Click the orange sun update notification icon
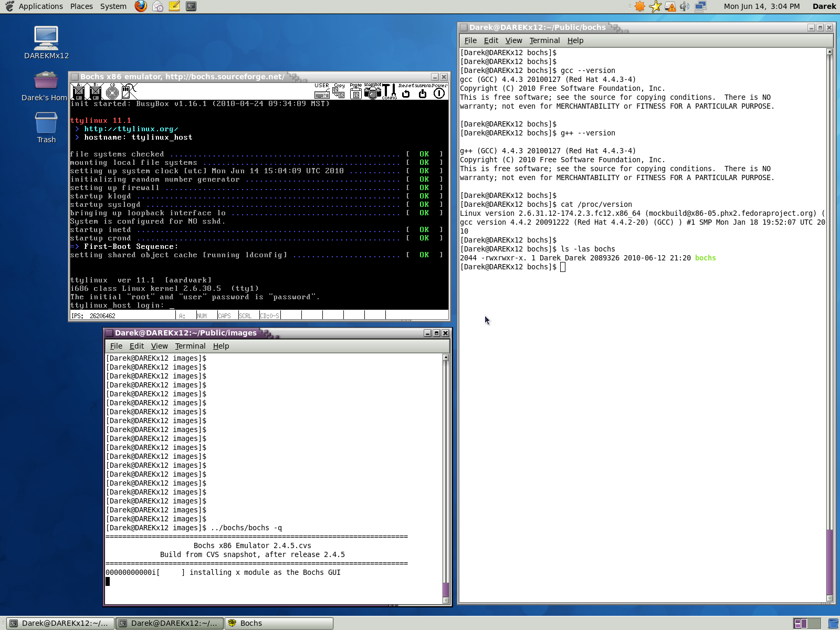The width and height of the screenshot is (840, 630). tap(639, 6)
